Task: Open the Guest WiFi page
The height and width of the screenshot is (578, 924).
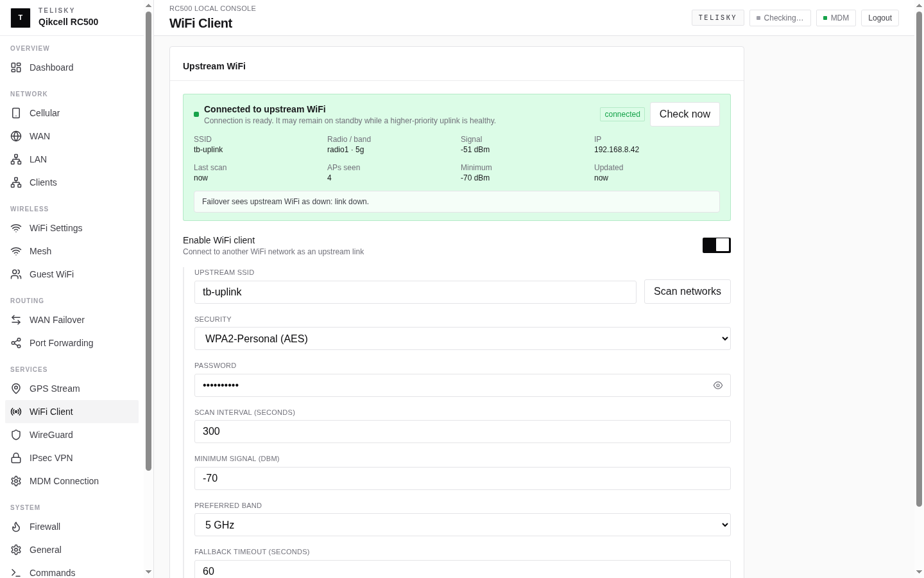Action: click(x=72, y=274)
